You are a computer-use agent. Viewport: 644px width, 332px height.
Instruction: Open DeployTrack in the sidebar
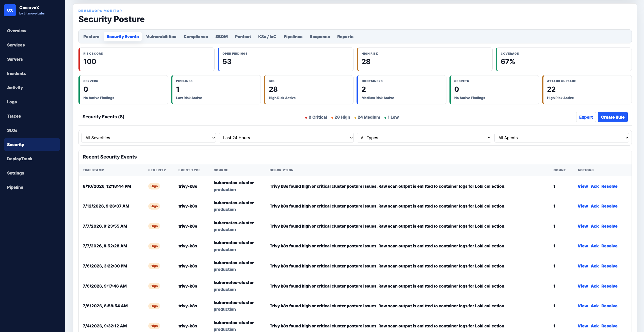32,159
